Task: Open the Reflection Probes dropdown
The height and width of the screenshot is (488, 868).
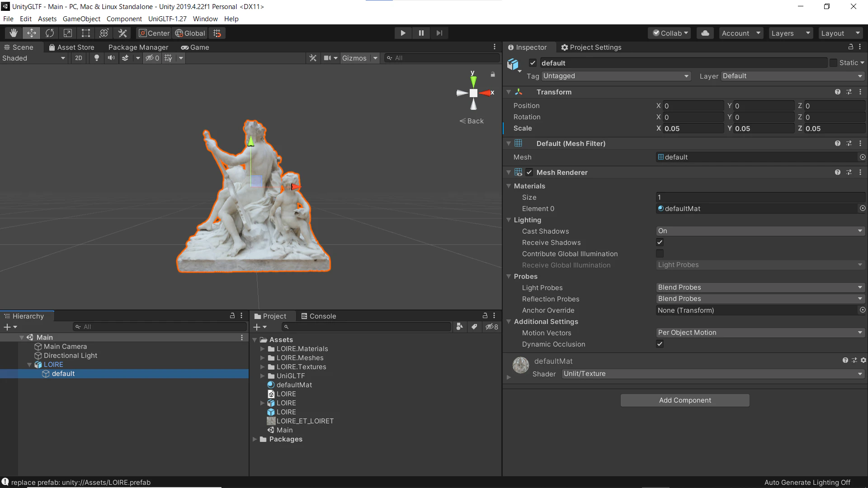Action: [x=760, y=299]
